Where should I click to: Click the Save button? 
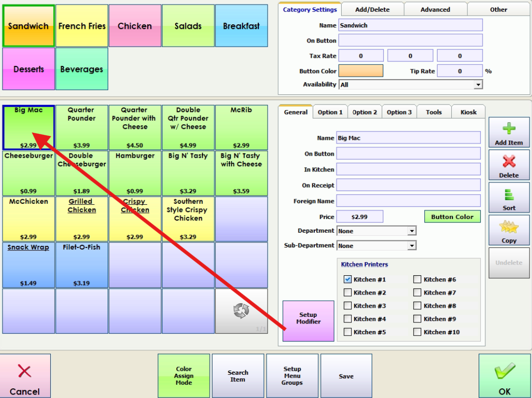pyautogui.click(x=346, y=376)
